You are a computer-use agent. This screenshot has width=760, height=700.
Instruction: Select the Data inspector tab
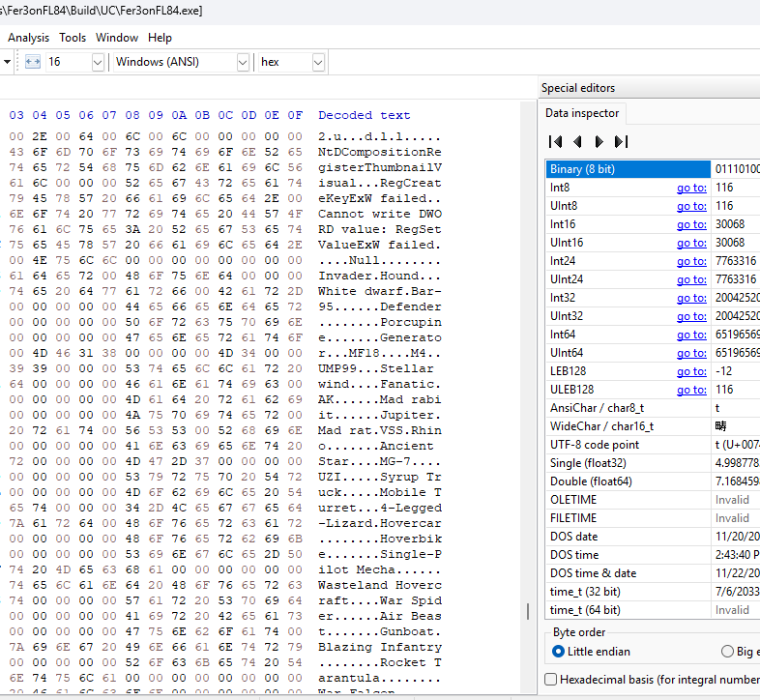[x=582, y=113]
